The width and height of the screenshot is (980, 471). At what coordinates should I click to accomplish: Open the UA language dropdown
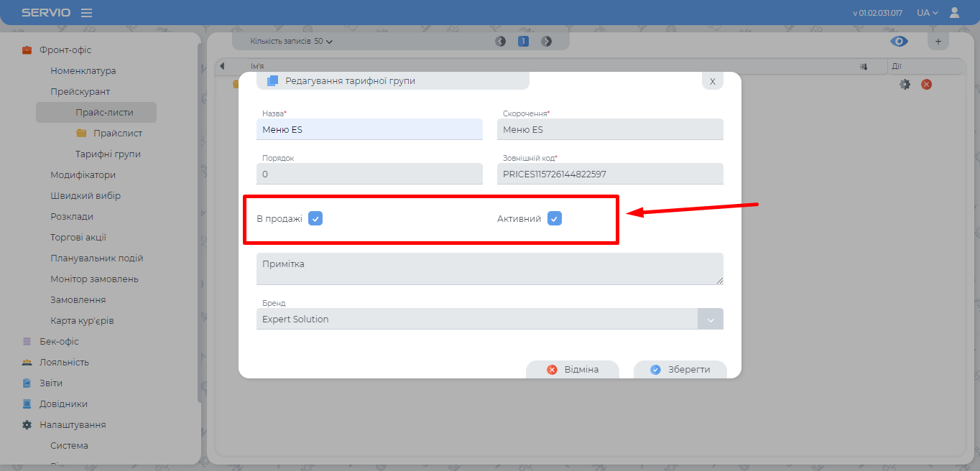coord(928,13)
